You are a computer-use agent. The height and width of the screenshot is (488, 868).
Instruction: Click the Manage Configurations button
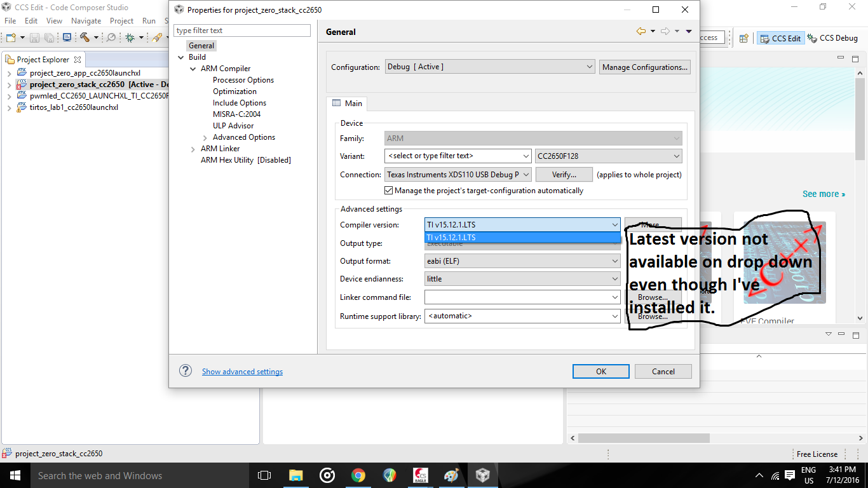pos(645,67)
